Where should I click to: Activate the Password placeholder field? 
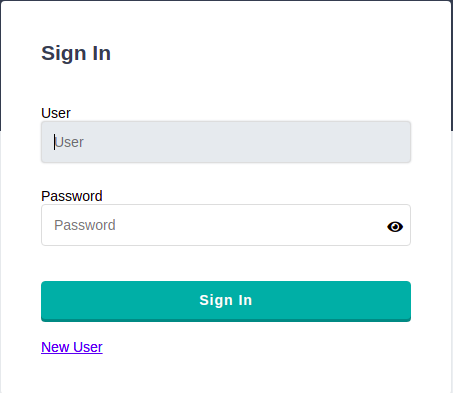(226, 225)
